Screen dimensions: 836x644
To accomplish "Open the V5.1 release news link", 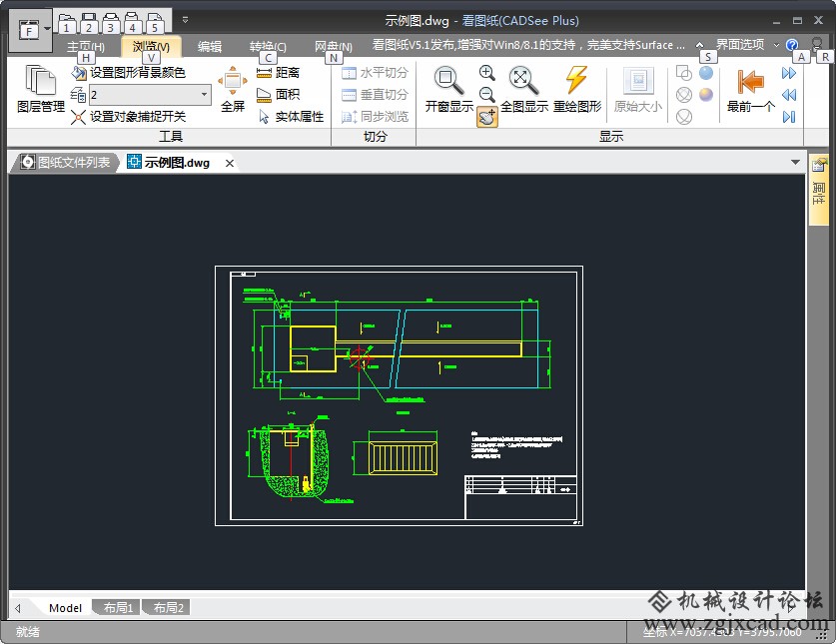I will pos(528,45).
